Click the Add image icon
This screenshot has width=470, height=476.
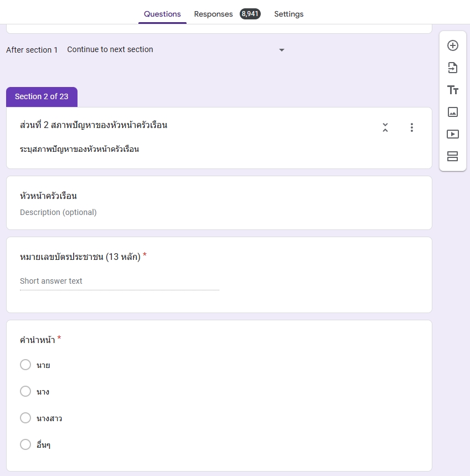point(452,112)
